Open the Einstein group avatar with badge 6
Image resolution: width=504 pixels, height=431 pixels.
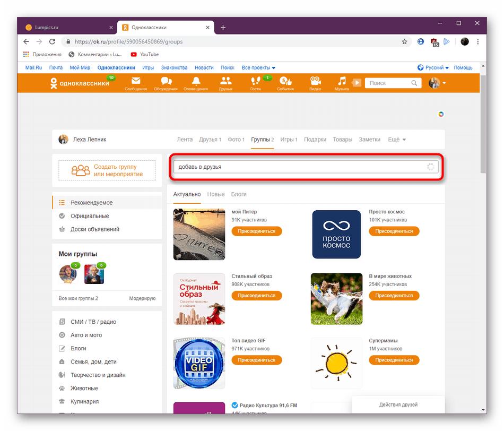tap(94, 274)
